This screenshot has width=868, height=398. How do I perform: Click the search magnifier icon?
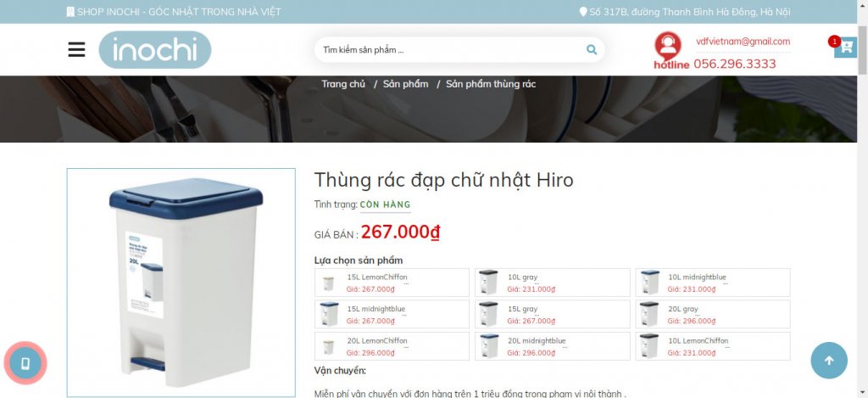click(x=592, y=50)
